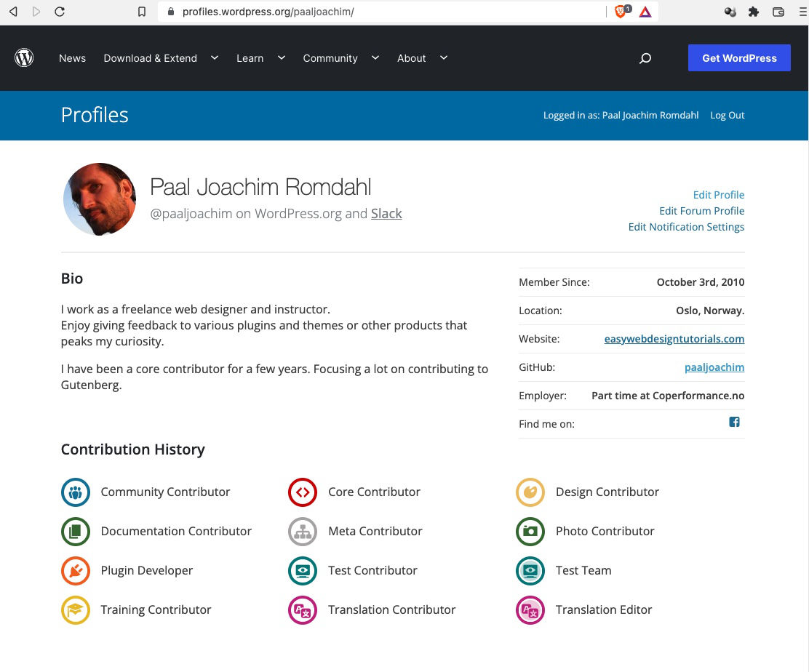Click the Photo Contributor camera badge icon
The width and height of the screenshot is (809, 672).
(530, 531)
